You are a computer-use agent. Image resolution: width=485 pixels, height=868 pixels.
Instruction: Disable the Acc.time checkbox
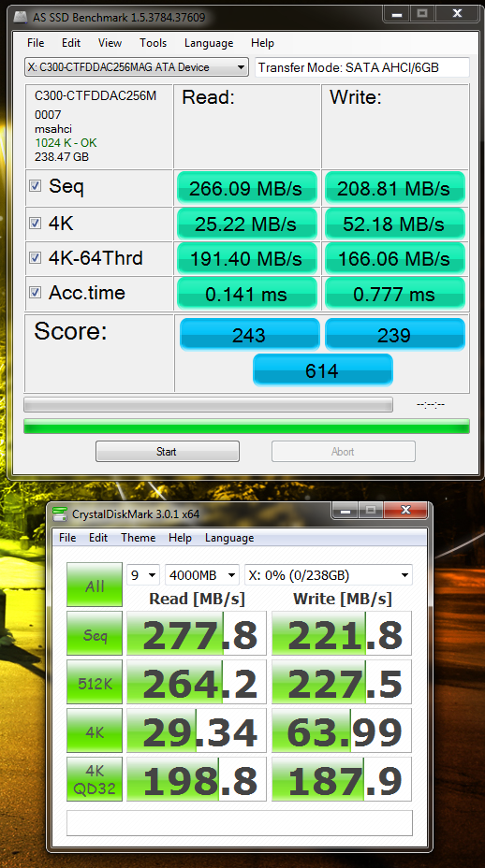pos(35,293)
